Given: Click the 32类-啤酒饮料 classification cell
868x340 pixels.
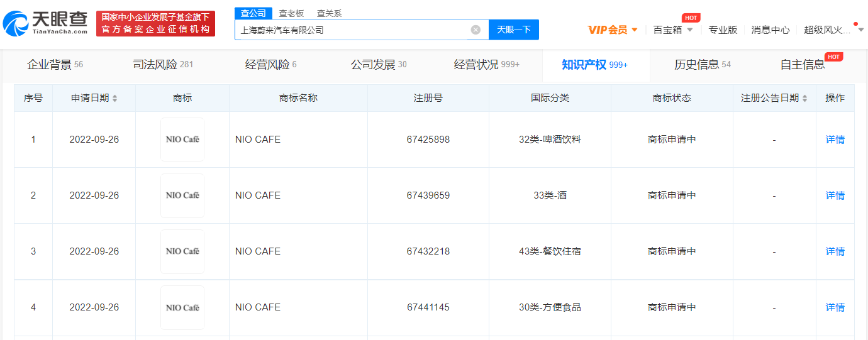Looking at the screenshot, I should (550, 140).
